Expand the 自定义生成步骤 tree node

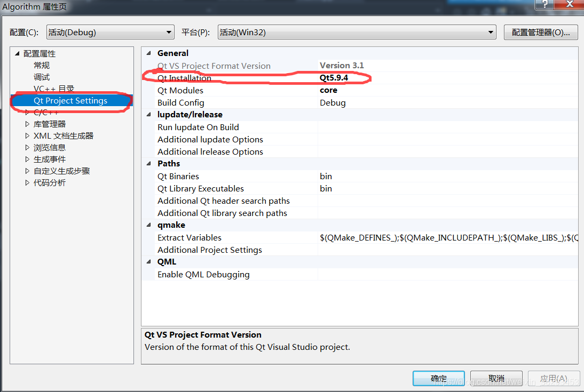tap(27, 171)
